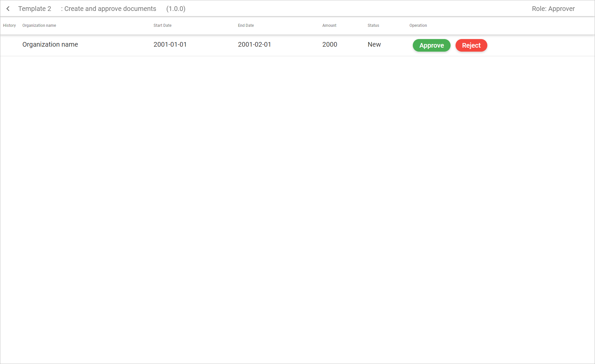
Task: Click the Role: Approver label
Action: [553, 9]
